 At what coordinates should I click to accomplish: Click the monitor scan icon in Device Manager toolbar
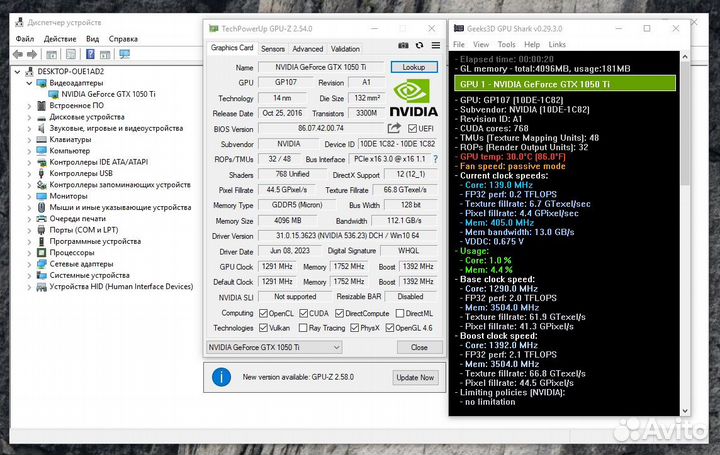pos(124,54)
